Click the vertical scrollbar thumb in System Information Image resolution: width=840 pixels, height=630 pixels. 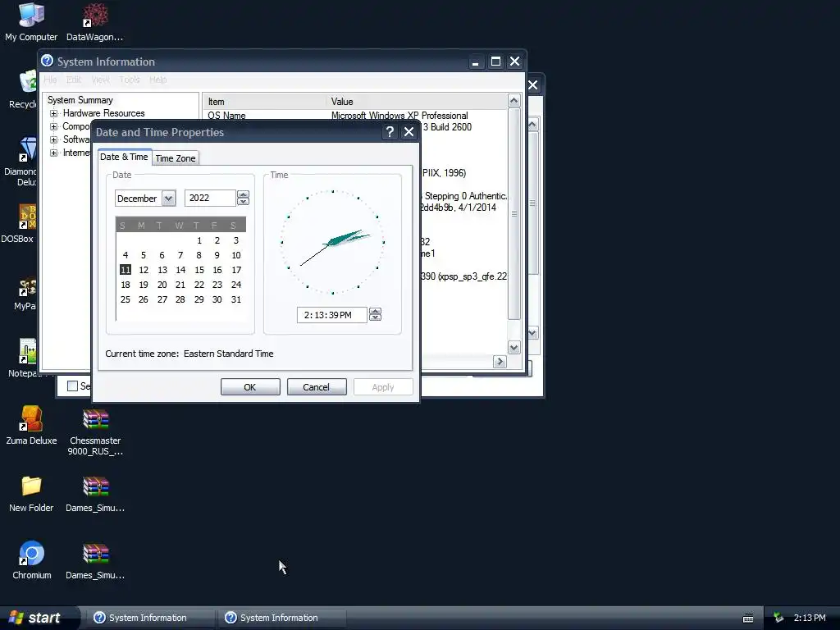click(514, 213)
